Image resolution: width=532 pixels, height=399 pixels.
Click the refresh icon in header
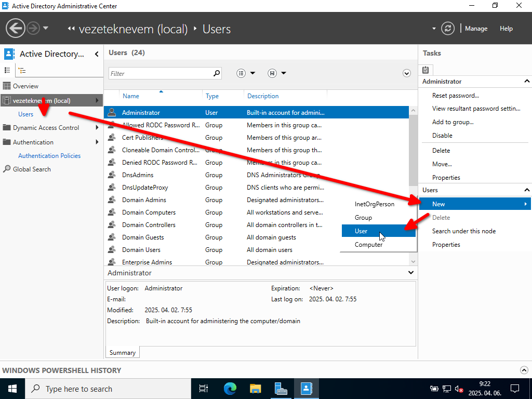[x=448, y=29]
